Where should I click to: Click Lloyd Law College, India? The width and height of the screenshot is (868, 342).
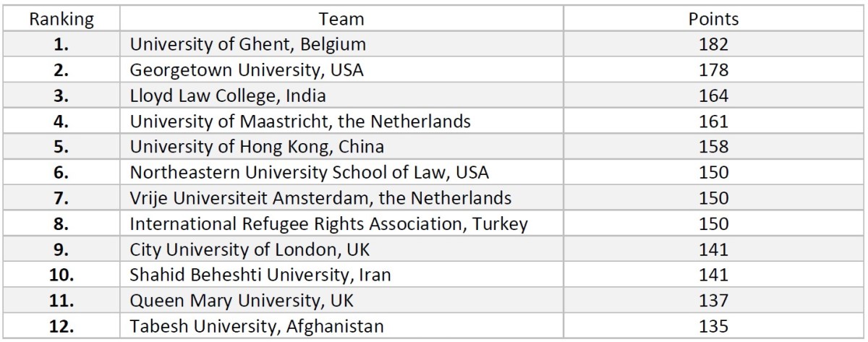pyautogui.click(x=228, y=95)
